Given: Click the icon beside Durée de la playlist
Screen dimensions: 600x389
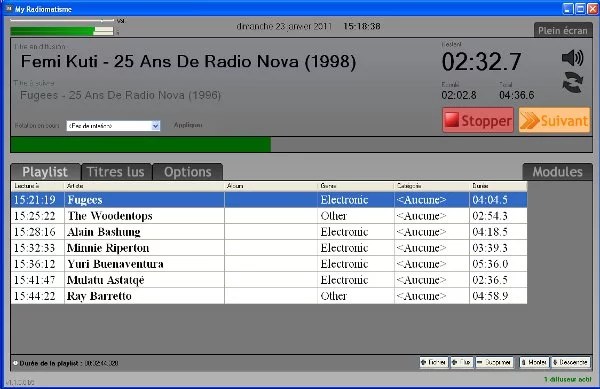Looking at the screenshot, I should 15,363.
